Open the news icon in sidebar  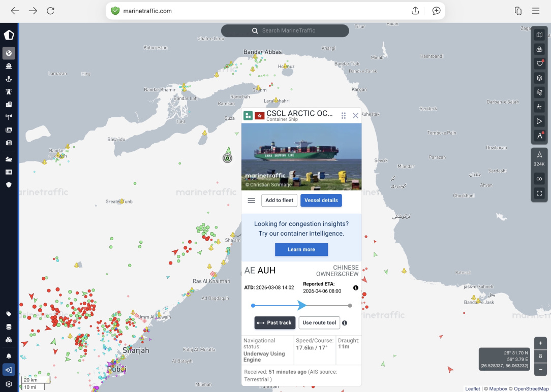9,143
